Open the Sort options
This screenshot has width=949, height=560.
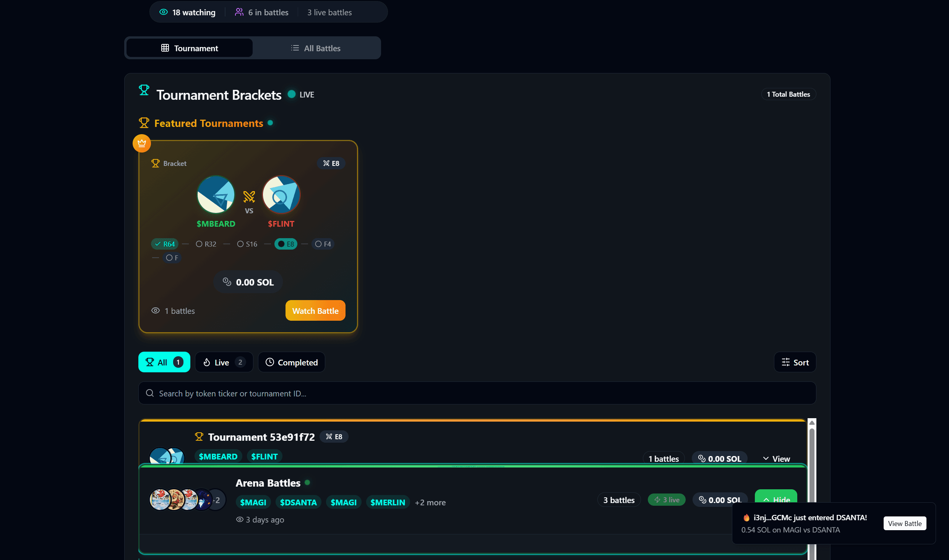(x=795, y=362)
